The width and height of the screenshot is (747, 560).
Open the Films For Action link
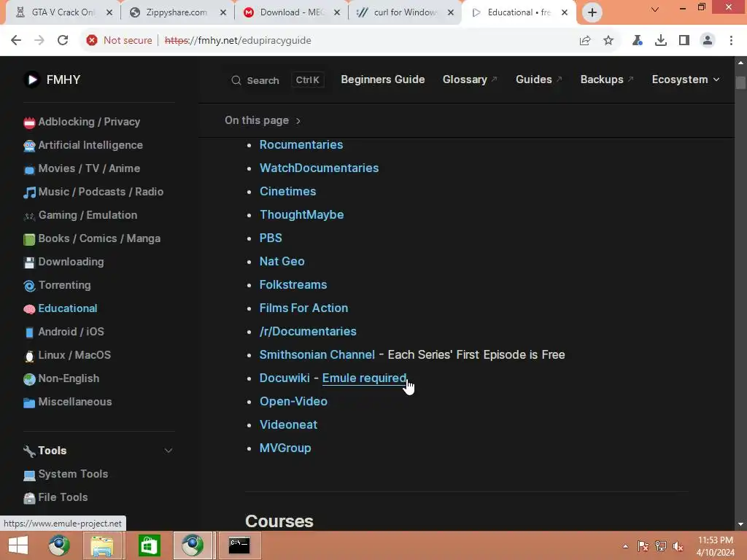coord(303,308)
